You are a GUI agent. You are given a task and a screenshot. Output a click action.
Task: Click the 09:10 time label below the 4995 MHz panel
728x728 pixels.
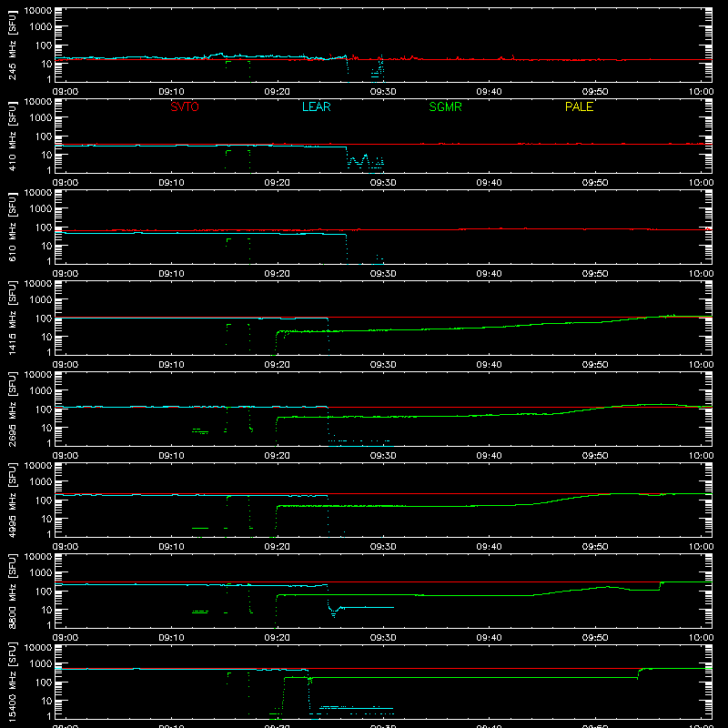[x=171, y=547]
